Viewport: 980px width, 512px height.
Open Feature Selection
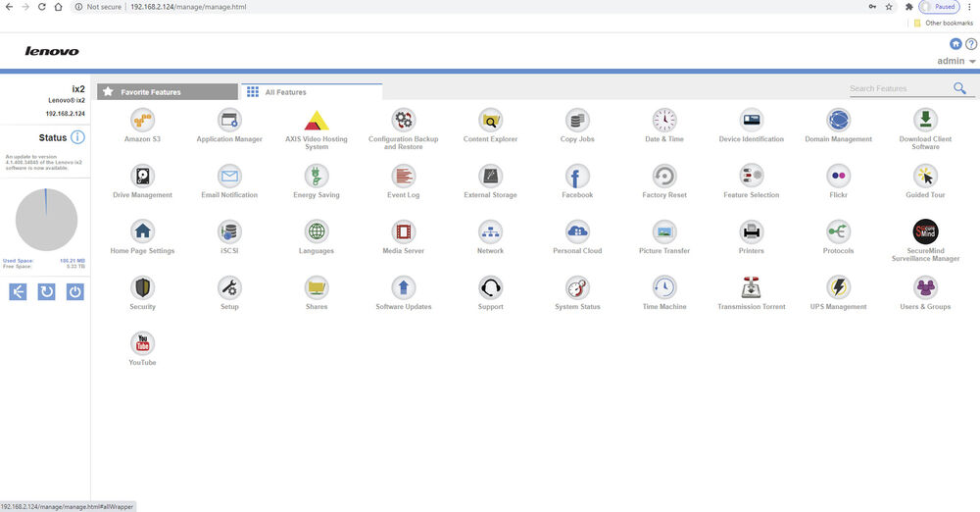point(752,176)
